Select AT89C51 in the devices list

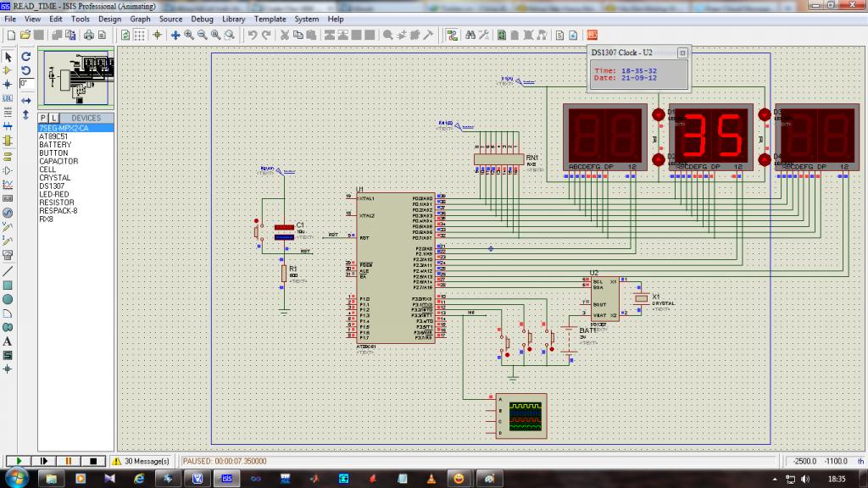point(53,136)
